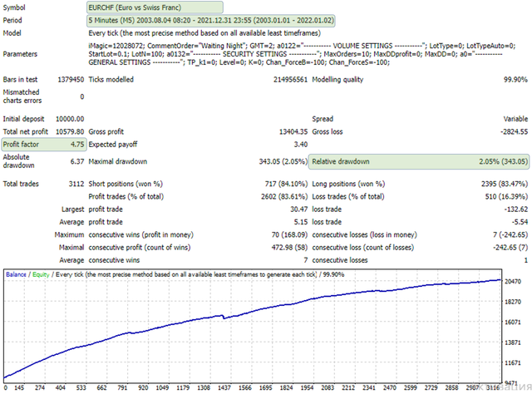Click the 16071 chart axis label
Screen dimensions: 532x399
pyautogui.click(x=513, y=323)
